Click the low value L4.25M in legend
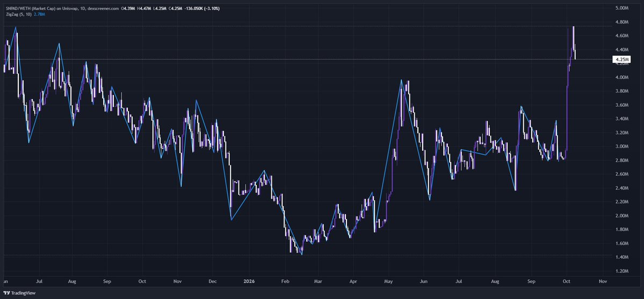The height and width of the screenshot is (299, 644). point(159,8)
